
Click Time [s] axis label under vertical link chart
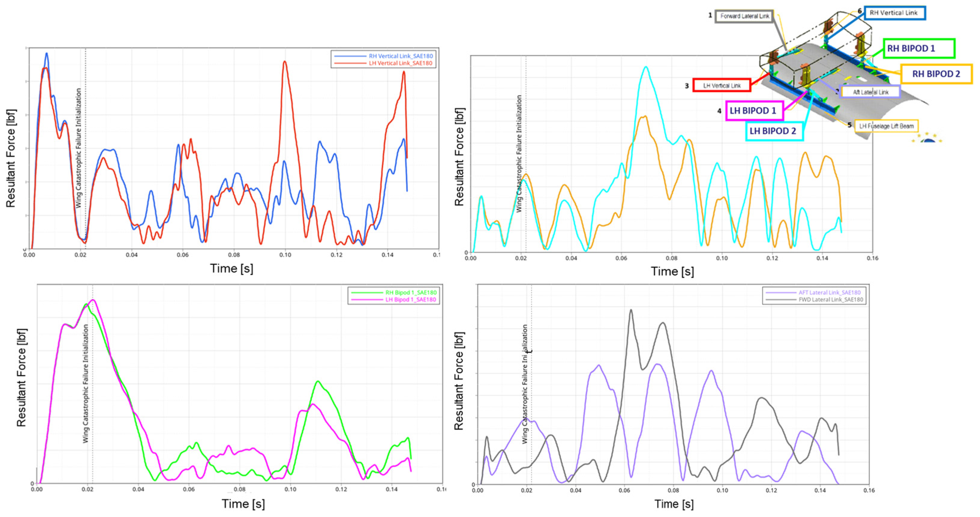[231, 268]
